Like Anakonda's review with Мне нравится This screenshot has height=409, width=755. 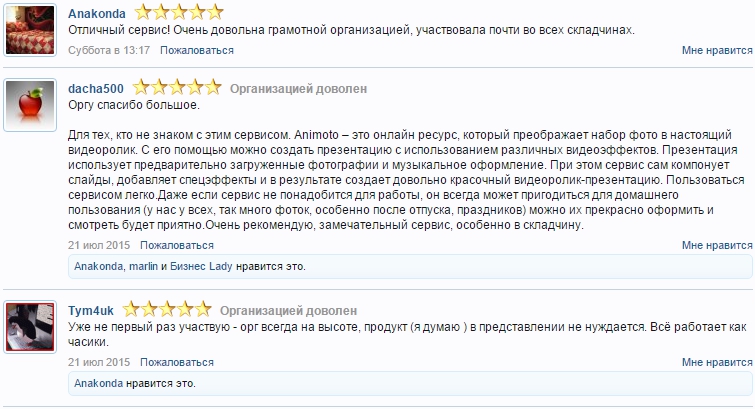coord(716,49)
